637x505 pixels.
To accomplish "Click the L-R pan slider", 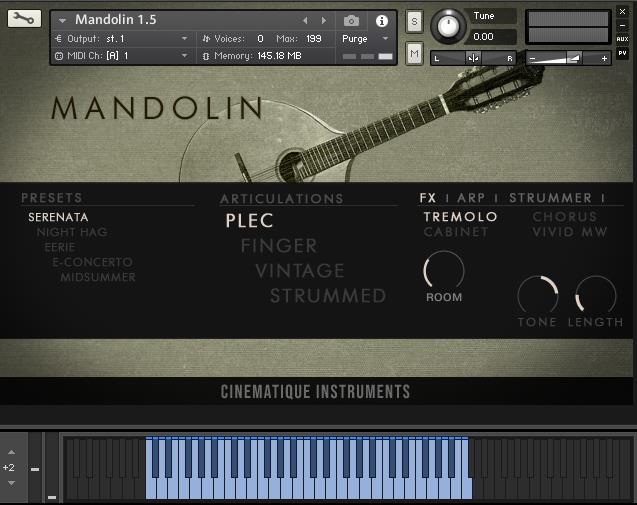I will (x=473, y=59).
